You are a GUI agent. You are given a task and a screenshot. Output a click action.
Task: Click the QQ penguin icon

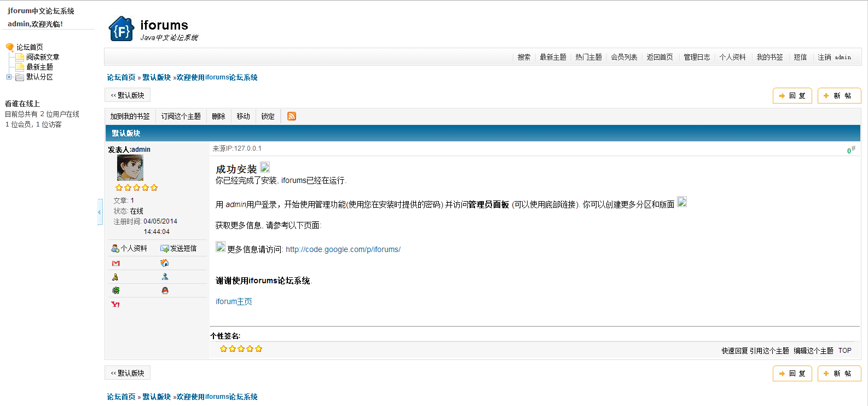(x=165, y=290)
